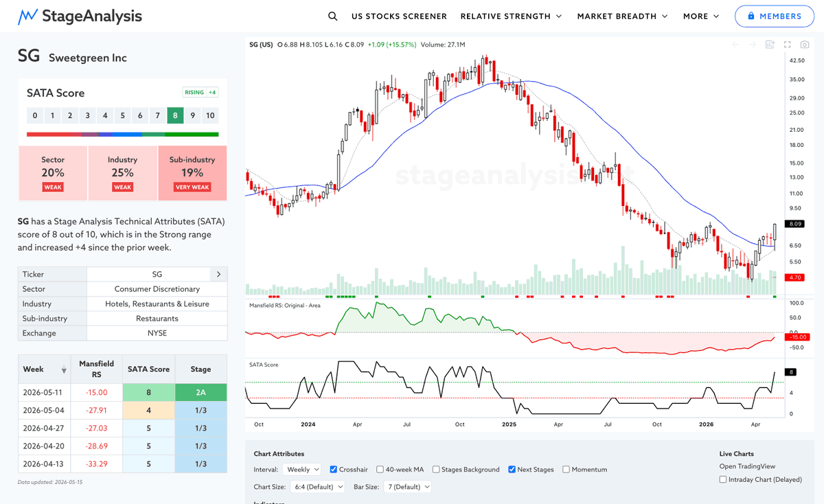Open the add indicator chart icon
The image size is (824, 504).
pos(770,45)
